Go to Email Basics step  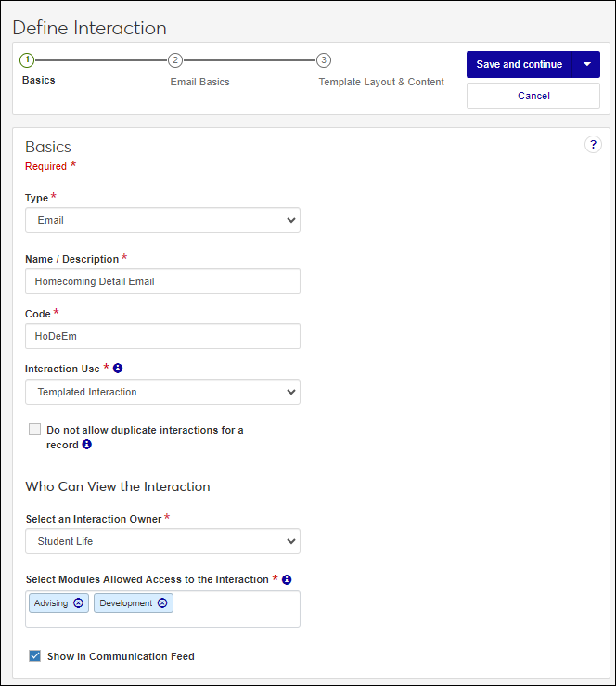(199, 82)
